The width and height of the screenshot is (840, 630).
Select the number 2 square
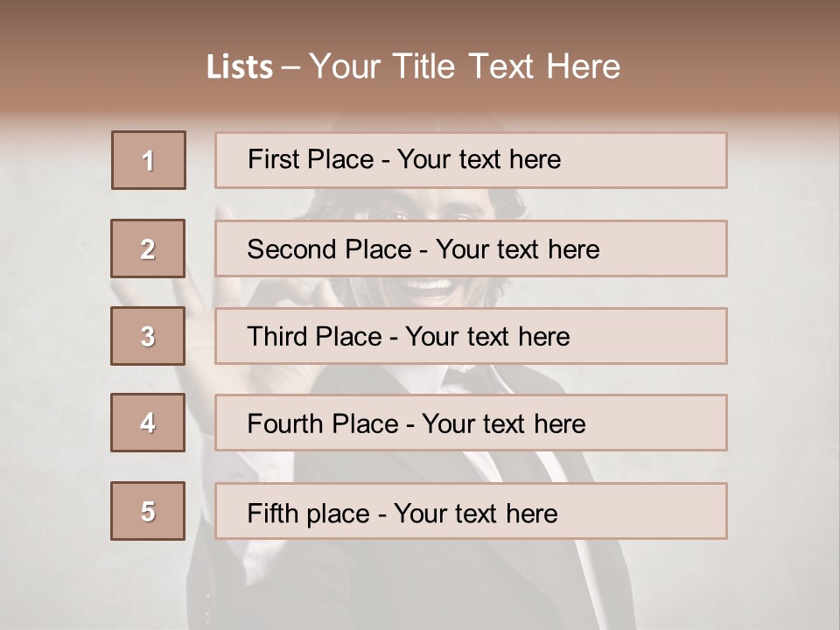(148, 248)
